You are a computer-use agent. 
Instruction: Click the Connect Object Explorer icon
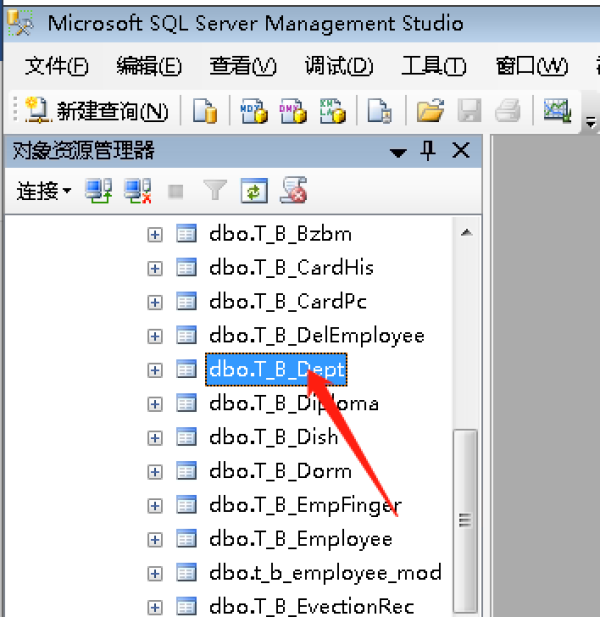(x=98, y=191)
